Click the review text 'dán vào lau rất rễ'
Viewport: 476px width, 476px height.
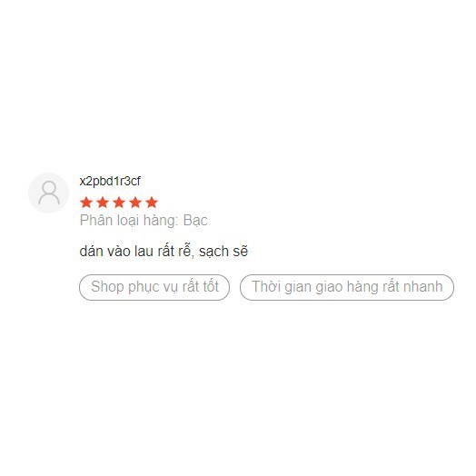click(x=135, y=252)
